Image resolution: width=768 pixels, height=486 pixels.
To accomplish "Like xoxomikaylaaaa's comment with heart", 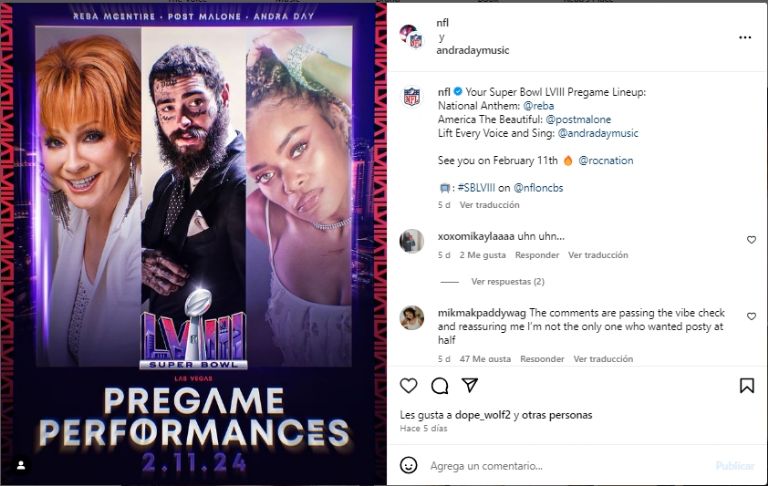I will [x=751, y=240].
